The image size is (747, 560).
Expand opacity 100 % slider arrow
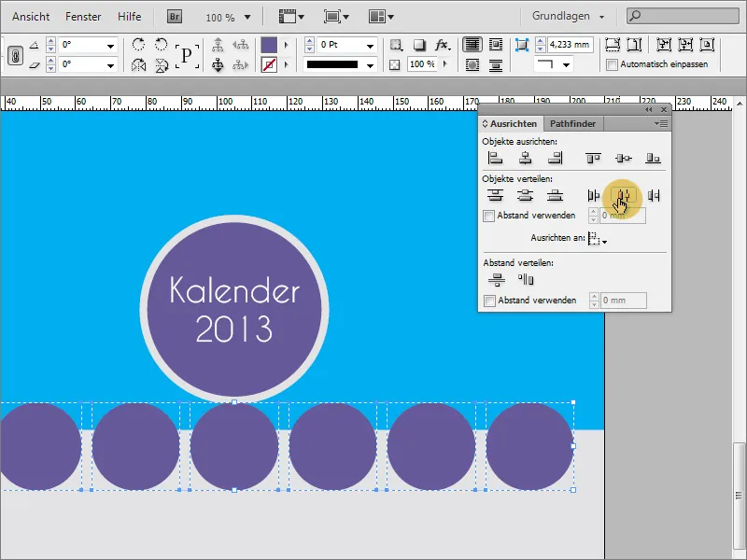pyautogui.click(x=445, y=63)
